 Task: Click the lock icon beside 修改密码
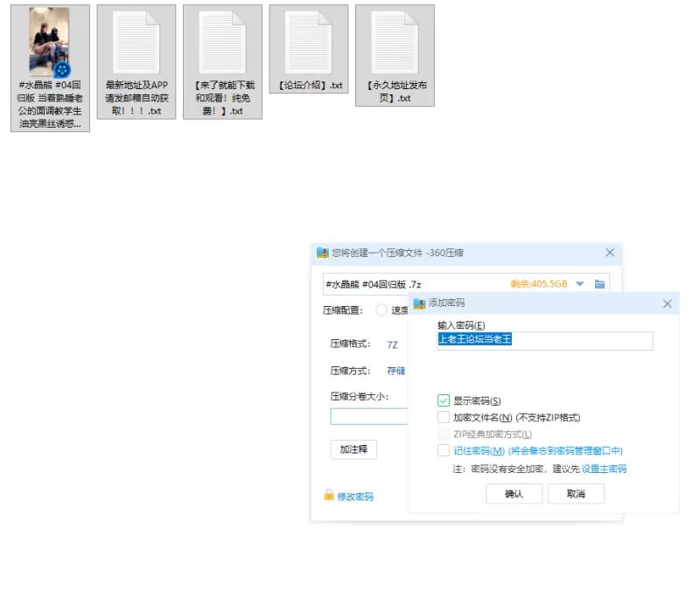click(x=329, y=495)
